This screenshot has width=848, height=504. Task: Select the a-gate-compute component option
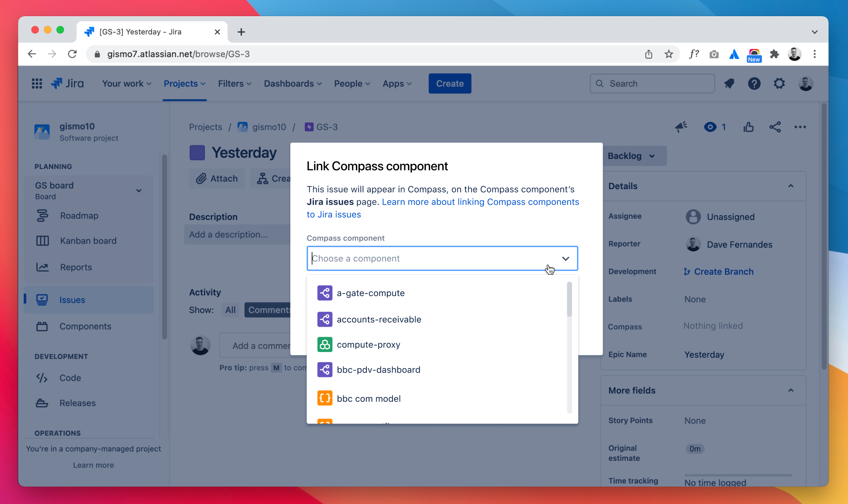click(437, 293)
